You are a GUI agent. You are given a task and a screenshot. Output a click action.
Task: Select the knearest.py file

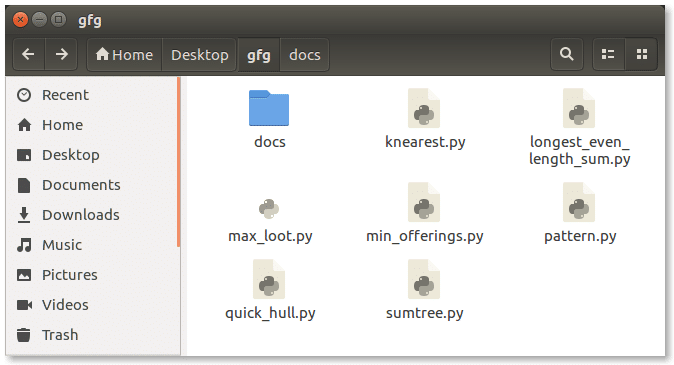425,119
